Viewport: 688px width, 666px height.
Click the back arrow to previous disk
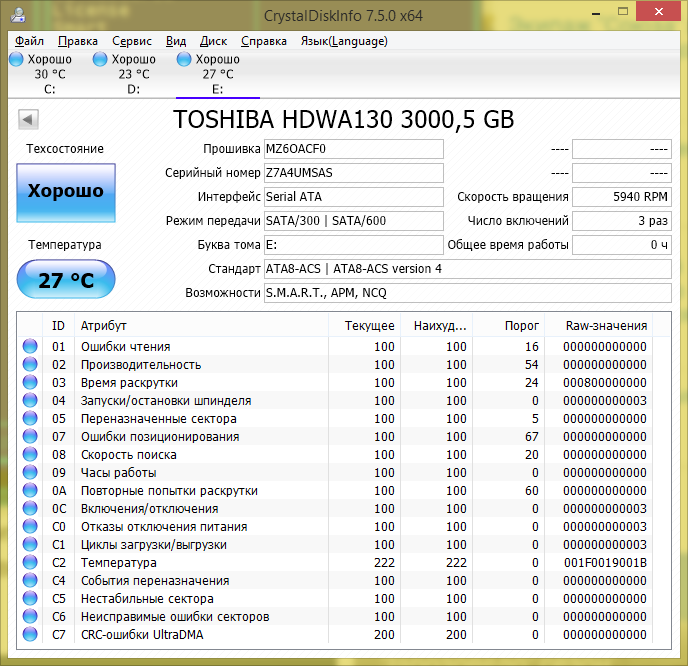pos(29,119)
